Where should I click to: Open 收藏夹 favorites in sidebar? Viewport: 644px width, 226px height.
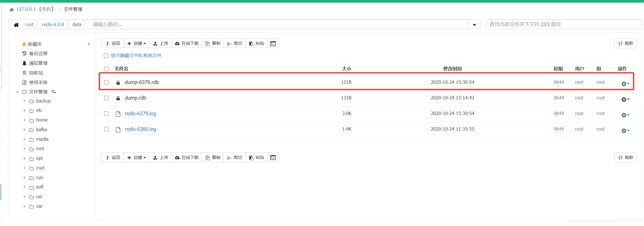click(32, 44)
